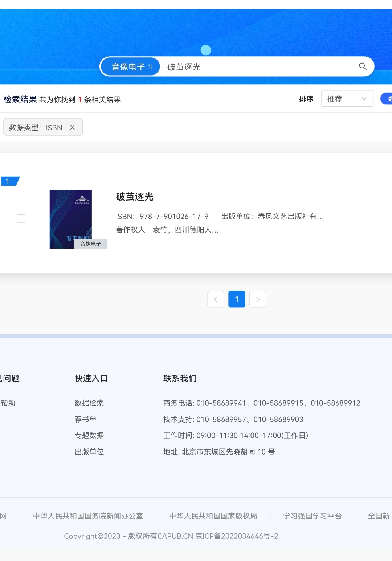Visit 学习强国学习平台 link
Viewport: 392px width, 561px height.
(313, 516)
